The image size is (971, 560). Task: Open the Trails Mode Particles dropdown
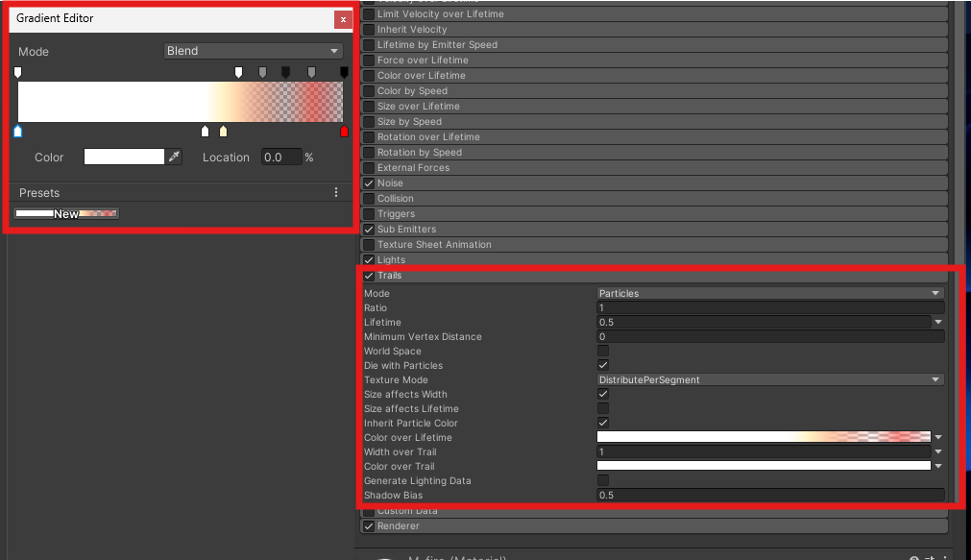(x=769, y=293)
